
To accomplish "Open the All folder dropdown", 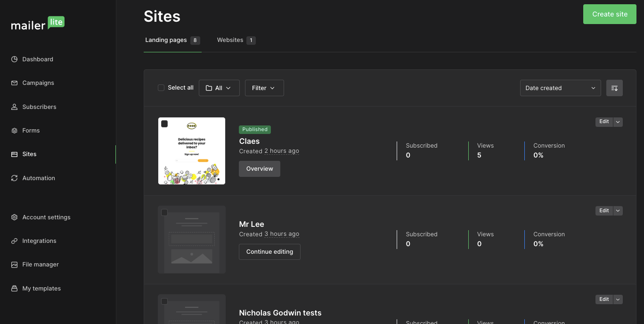I will click(219, 88).
